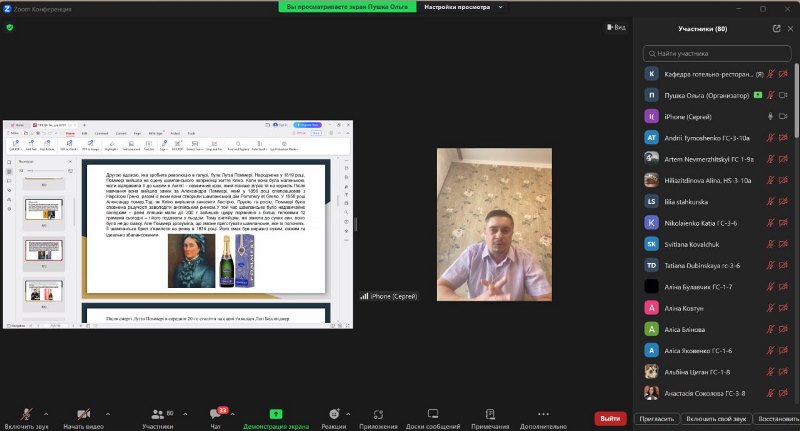Open Настройки просмотра dropdown

(x=463, y=7)
